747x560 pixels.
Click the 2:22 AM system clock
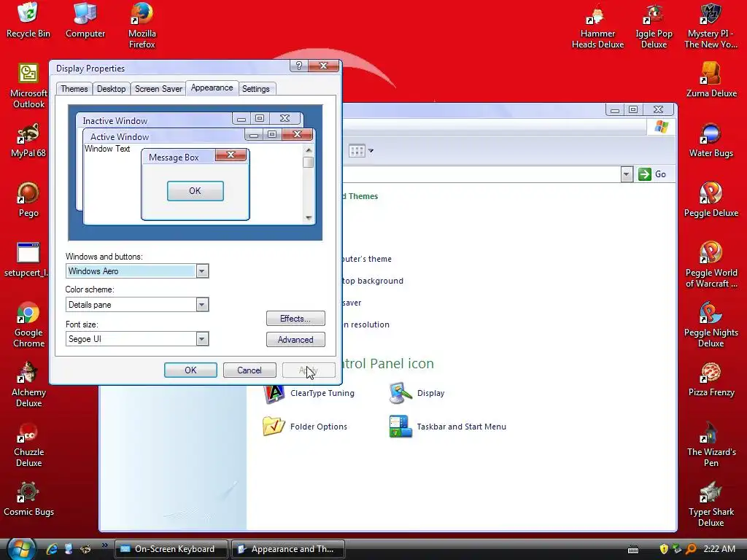pyautogui.click(x=719, y=549)
